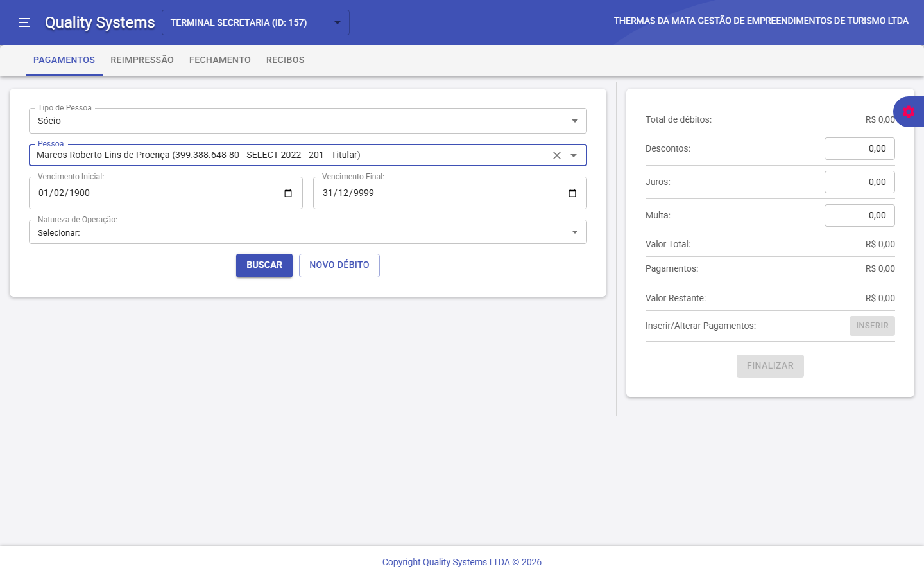Open the RECIBOS tab

point(285,60)
